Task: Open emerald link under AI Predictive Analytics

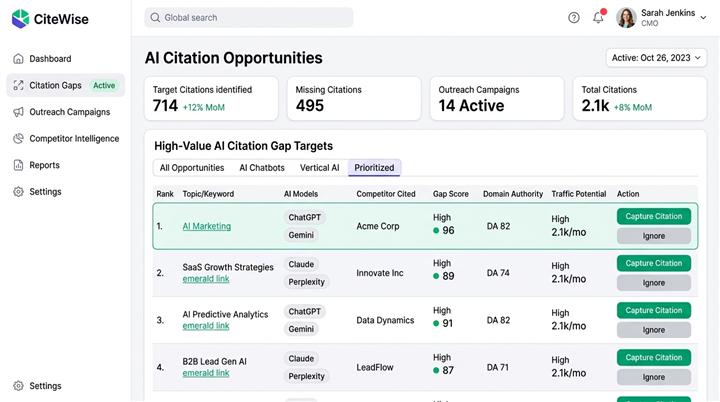Action: [x=206, y=326]
